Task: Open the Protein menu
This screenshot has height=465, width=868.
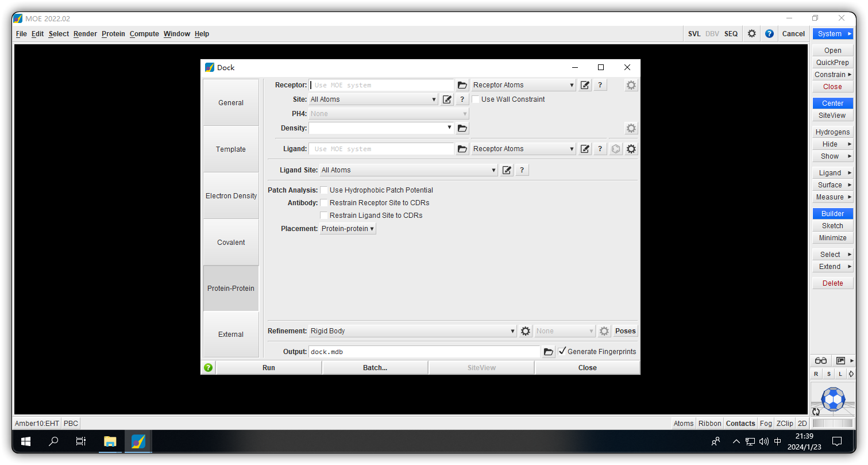Action: 113,34
